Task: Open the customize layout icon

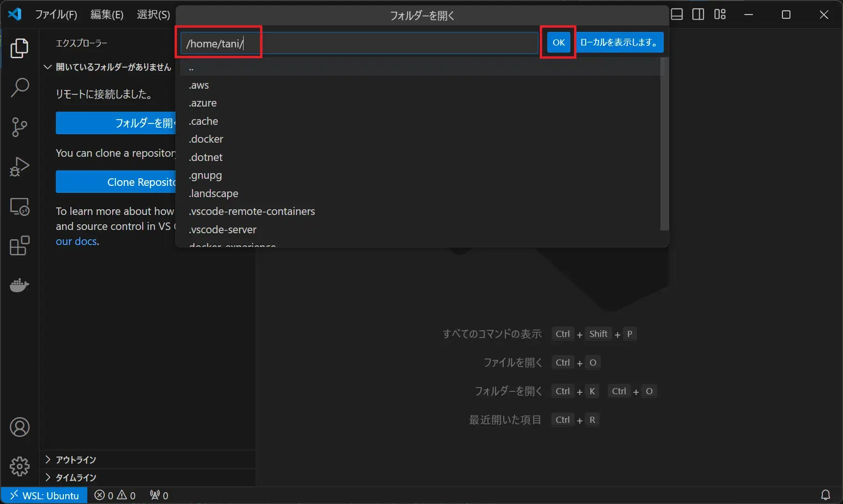Action: point(720,15)
